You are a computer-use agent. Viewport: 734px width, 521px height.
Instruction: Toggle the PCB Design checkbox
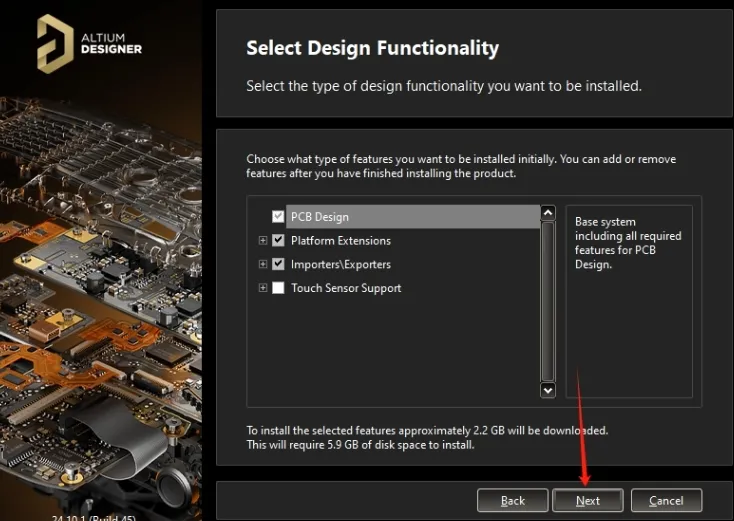tap(278, 216)
